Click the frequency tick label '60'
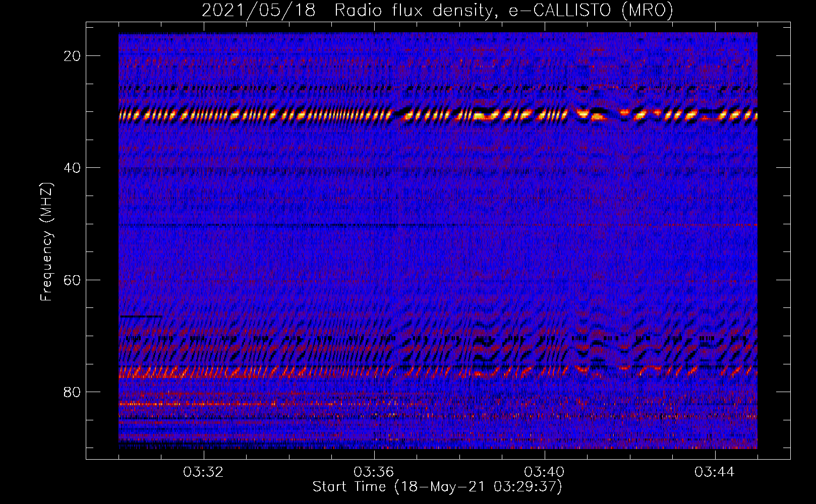Image resolution: width=816 pixels, height=504 pixels. click(72, 280)
